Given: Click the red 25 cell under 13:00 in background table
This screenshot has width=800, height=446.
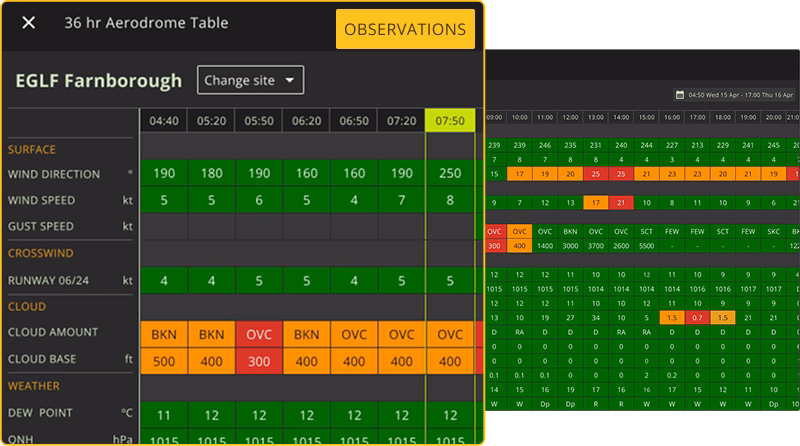Looking at the screenshot, I should click(595, 174).
